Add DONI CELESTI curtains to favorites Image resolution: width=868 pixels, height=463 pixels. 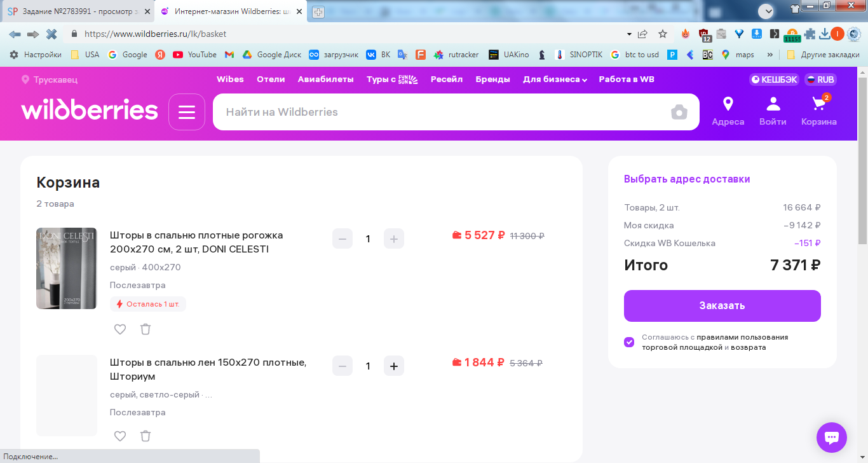tap(120, 329)
